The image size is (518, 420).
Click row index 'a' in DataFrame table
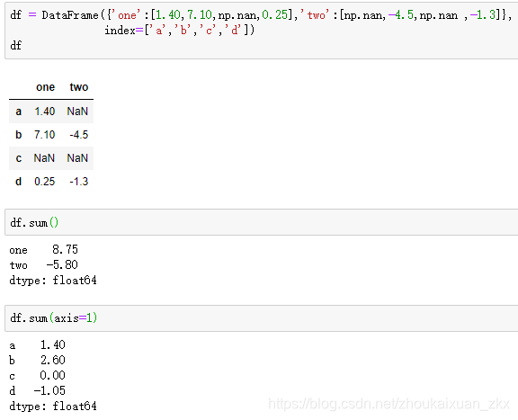coord(19,112)
